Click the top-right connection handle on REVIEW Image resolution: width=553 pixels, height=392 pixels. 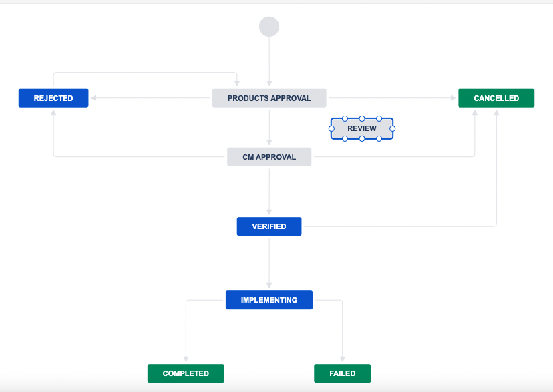pos(379,118)
